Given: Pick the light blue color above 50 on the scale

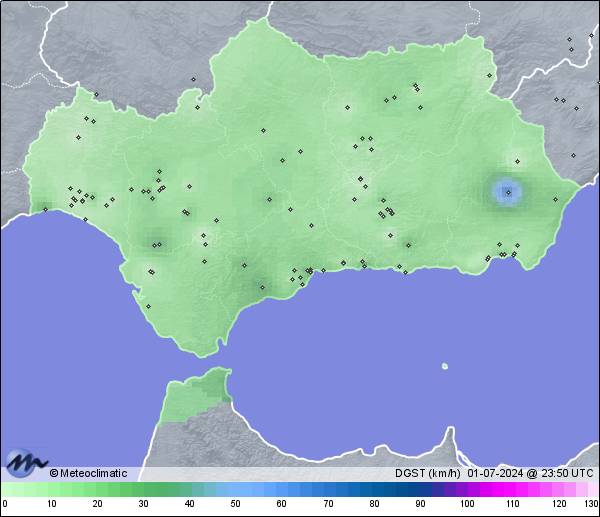Looking at the screenshot, I should [x=235, y=489].
